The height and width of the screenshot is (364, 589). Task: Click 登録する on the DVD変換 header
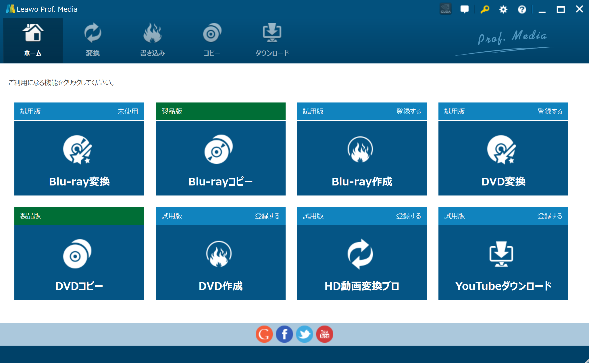click(x=550, y=111)
